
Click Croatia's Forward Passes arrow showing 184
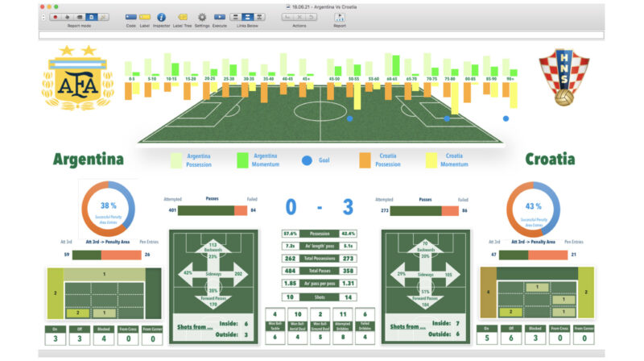click(426, 301)
